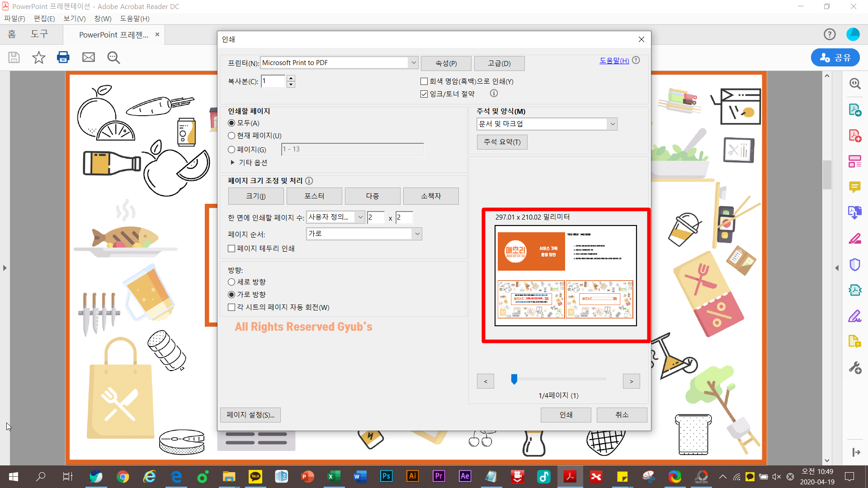
Task: Click the printer icon in toolbar
Action: tap(63, 57)
